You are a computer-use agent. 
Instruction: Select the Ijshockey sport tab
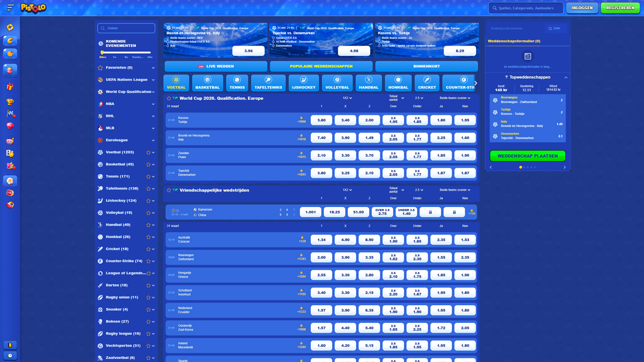pyautogui.click(x=304, y=83)
